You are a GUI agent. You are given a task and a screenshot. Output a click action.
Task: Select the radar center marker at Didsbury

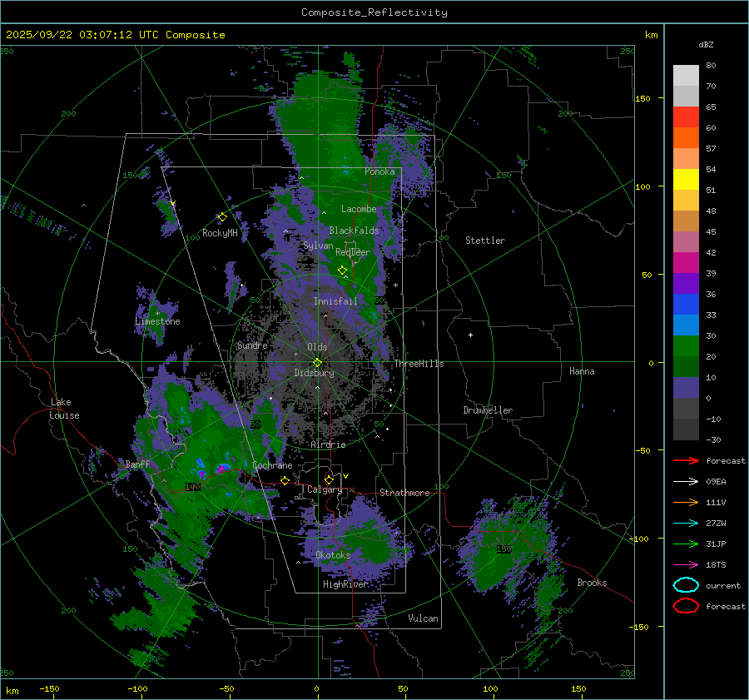(317, 362)
